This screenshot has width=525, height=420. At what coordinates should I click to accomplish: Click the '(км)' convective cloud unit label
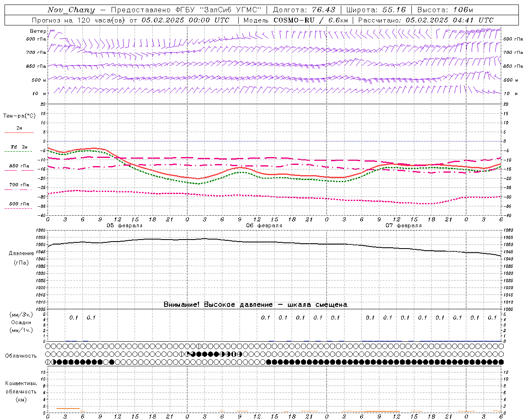pos(21,399)
